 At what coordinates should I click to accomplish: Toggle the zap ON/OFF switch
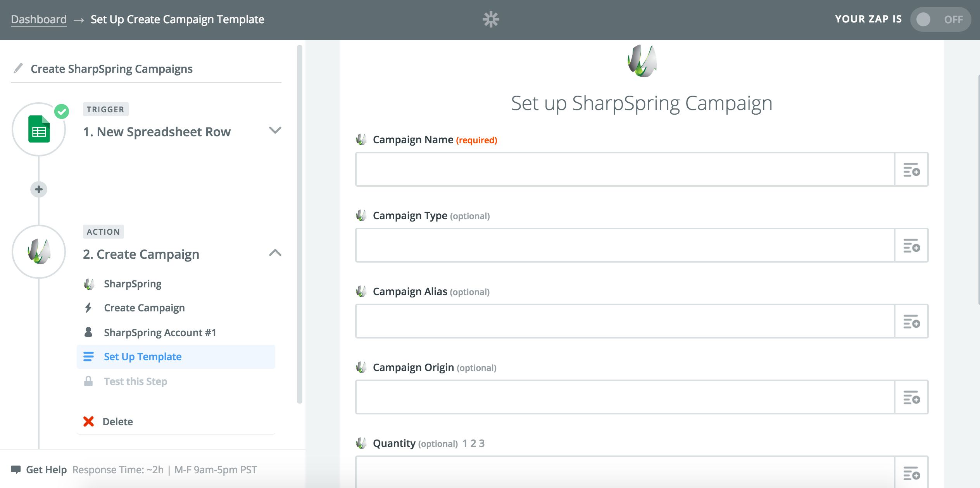[940, 19]
